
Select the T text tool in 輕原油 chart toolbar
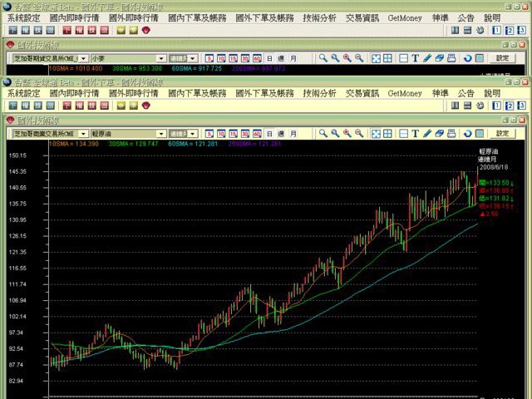tap(415, 133)
